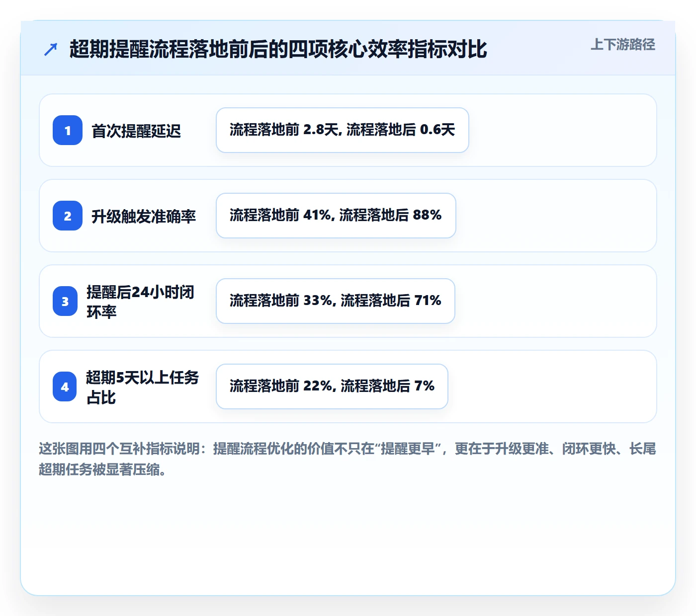This screenshot has height=616, width=696.
Task: Click the number 1 badge for 首次提醒延迟
Action: coord(68,130)
